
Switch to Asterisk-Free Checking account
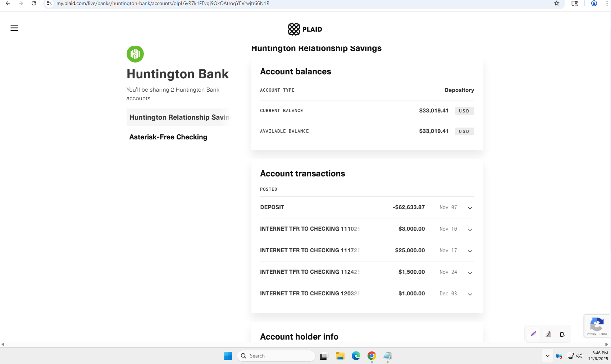[x=168, y=137]
